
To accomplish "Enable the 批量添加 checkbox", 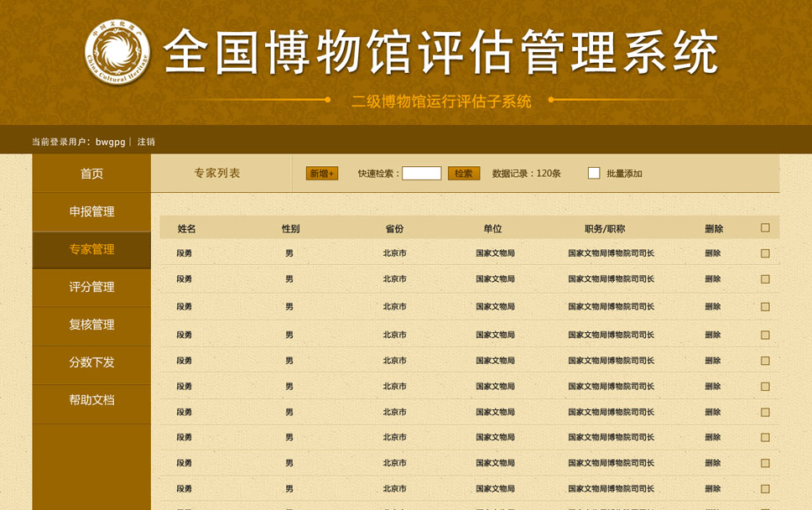I will pyautogui.click(x=594, y=174).
